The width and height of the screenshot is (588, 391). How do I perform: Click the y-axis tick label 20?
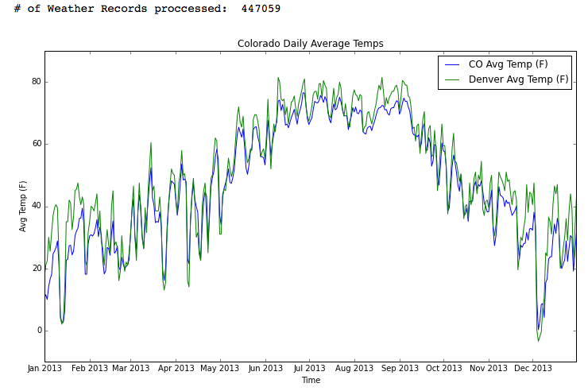(37, 269)
